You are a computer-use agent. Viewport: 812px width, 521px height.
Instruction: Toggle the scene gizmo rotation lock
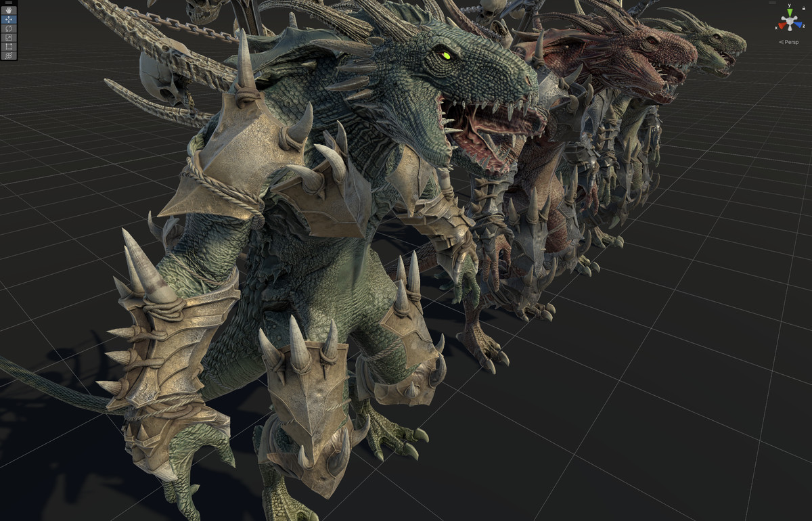(x=804, y=7)
